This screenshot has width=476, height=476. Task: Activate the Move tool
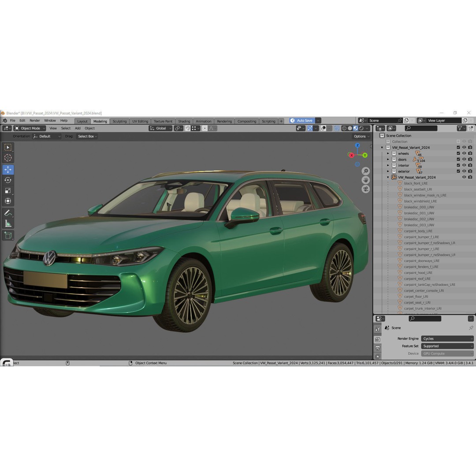pos(8,170)
